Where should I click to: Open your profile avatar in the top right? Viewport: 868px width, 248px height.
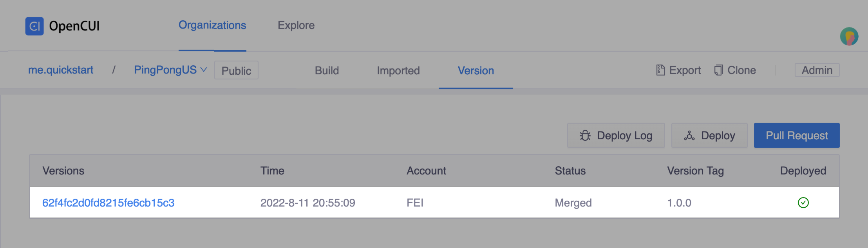coord(849,37)
